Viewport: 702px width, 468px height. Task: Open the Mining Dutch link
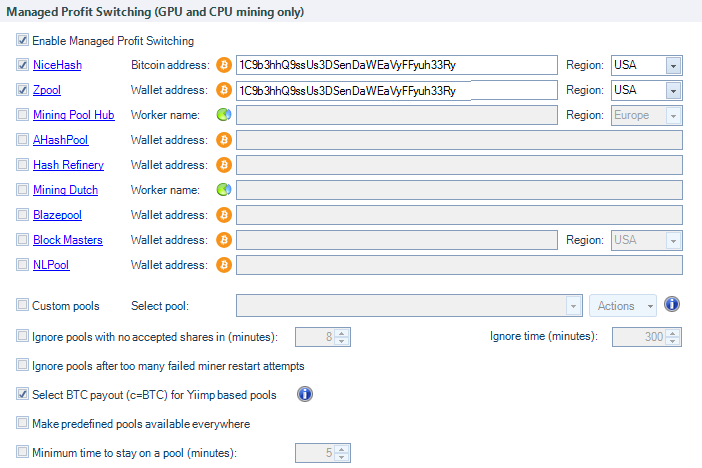(x=65, y=190)
